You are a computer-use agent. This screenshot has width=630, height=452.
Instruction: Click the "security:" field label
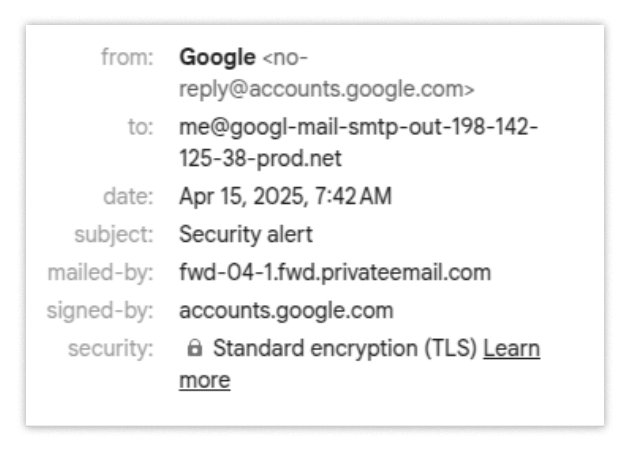click(x=111, y=349)
